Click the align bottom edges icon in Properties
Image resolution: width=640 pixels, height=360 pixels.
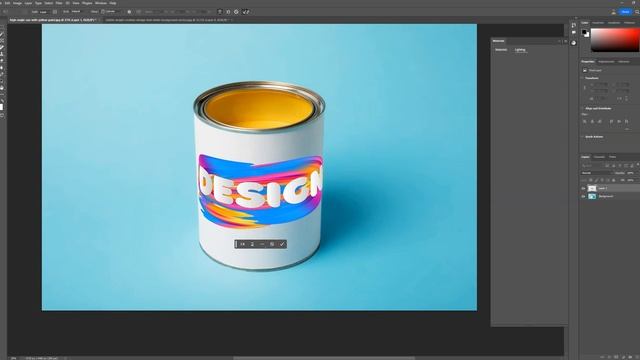[627, 122]
